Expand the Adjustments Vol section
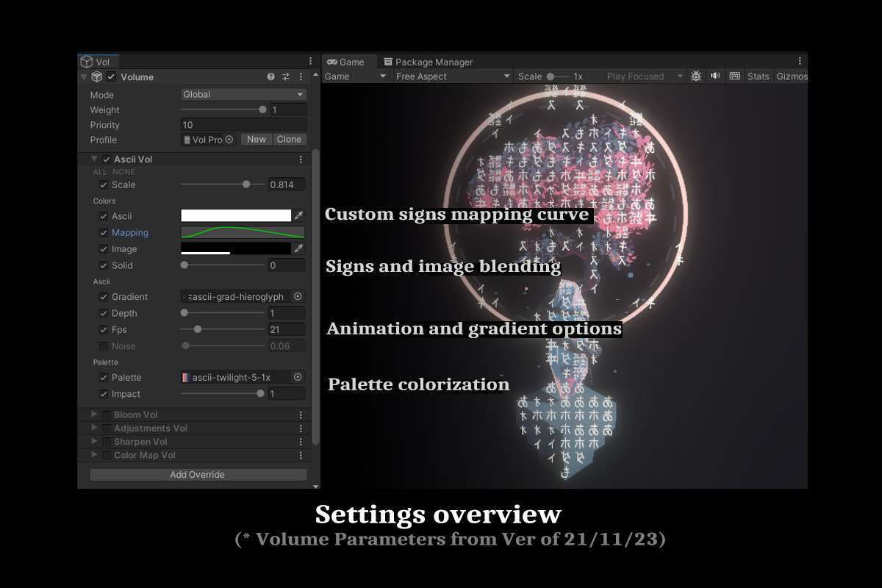 point(94,428)
